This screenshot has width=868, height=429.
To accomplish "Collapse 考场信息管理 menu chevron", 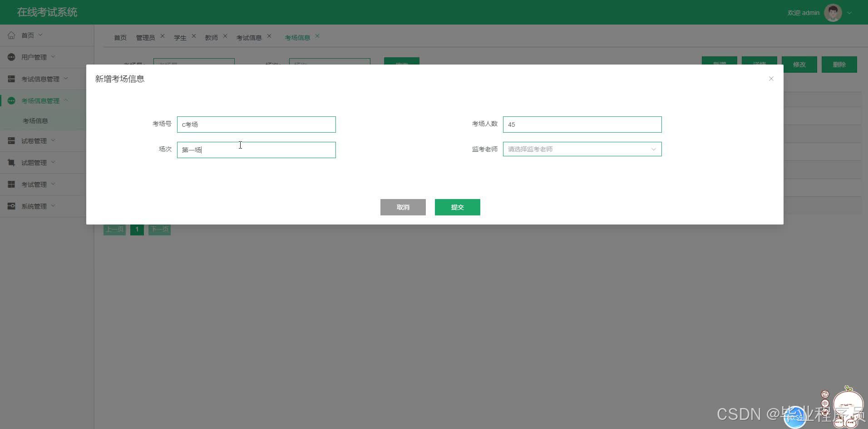I will click(66, 100).
